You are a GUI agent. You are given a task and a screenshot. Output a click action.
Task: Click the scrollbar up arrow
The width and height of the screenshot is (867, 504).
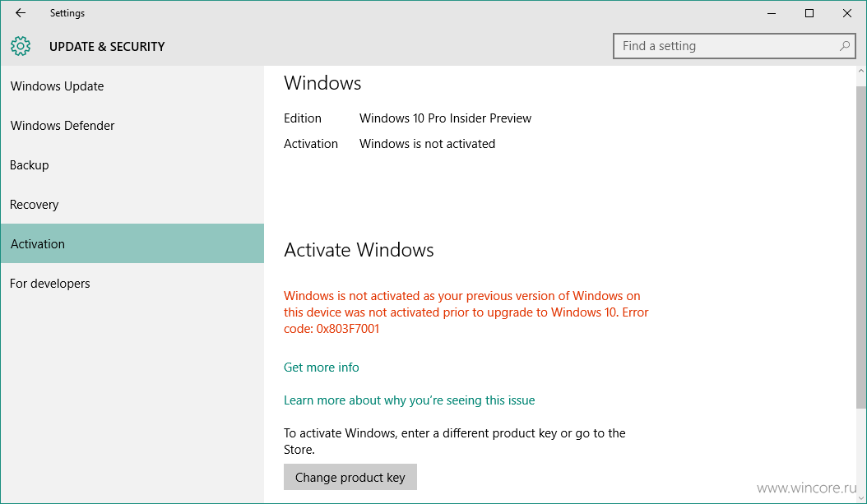pos(861,71)
